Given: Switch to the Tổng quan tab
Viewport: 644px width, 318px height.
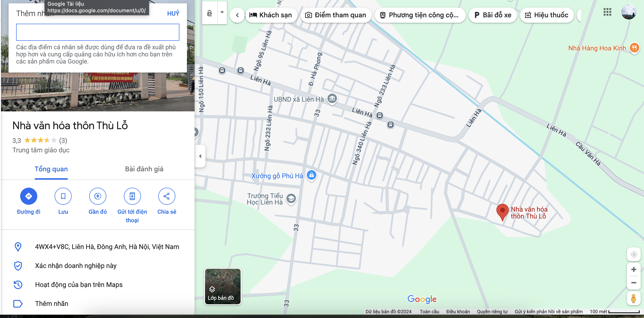Looking at the screenshot, I should click(x=51, y=169).
